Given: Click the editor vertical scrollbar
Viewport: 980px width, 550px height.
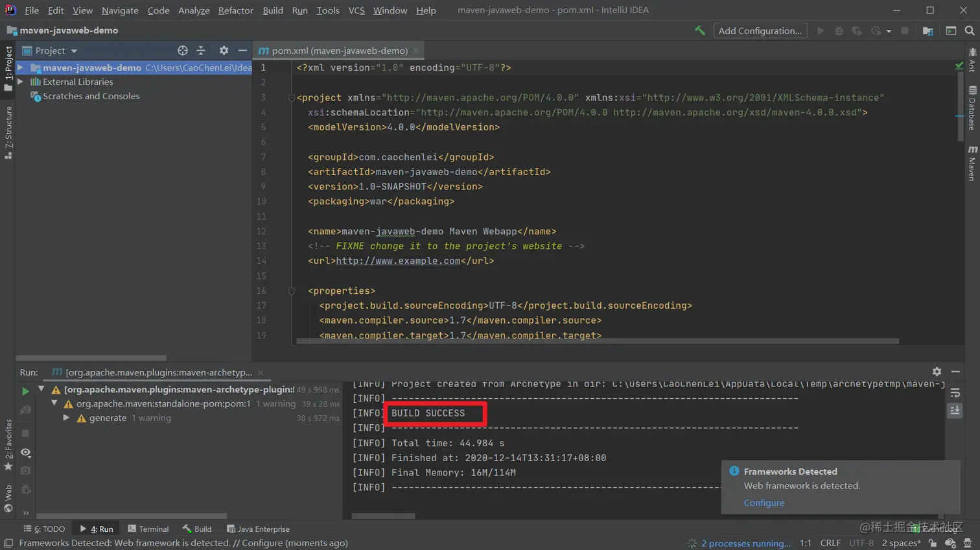Looking at the screenshot, I should pyautogui.click(x=961, y=107).
